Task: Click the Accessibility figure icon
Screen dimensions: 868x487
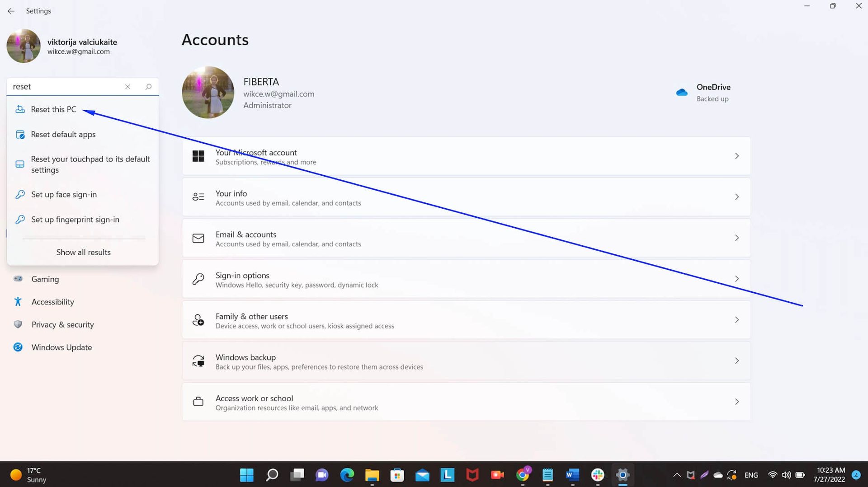Action: pos(18,301)
